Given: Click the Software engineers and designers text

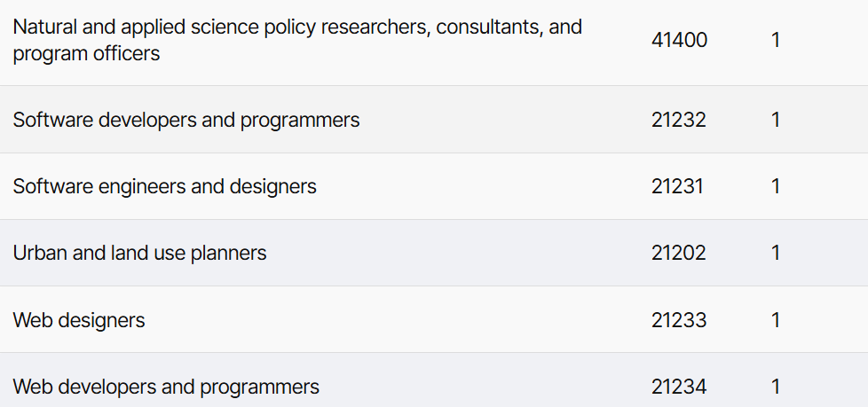Looking at the screenshot, I should tap(164, 186).
